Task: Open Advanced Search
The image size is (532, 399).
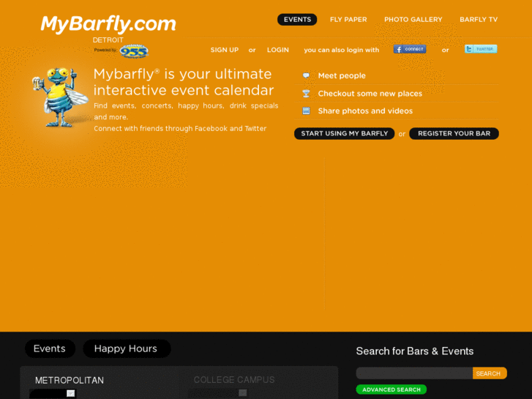Action: pos(391,389)
